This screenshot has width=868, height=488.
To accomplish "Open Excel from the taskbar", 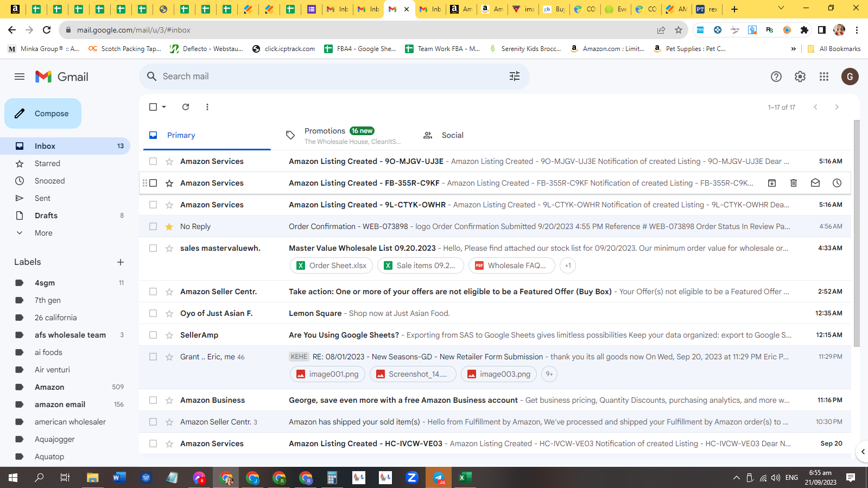I will (465, 478).
